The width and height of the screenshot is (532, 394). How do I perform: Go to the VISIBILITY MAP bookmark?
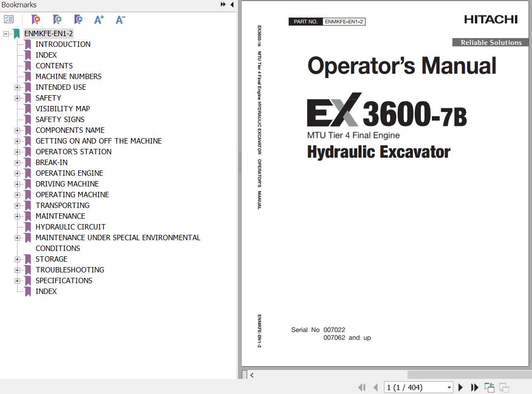(63, 109)
